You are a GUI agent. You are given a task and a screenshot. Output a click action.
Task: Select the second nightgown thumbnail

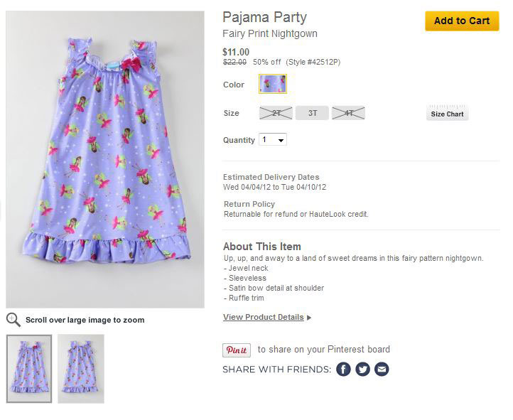pos(80,368)
